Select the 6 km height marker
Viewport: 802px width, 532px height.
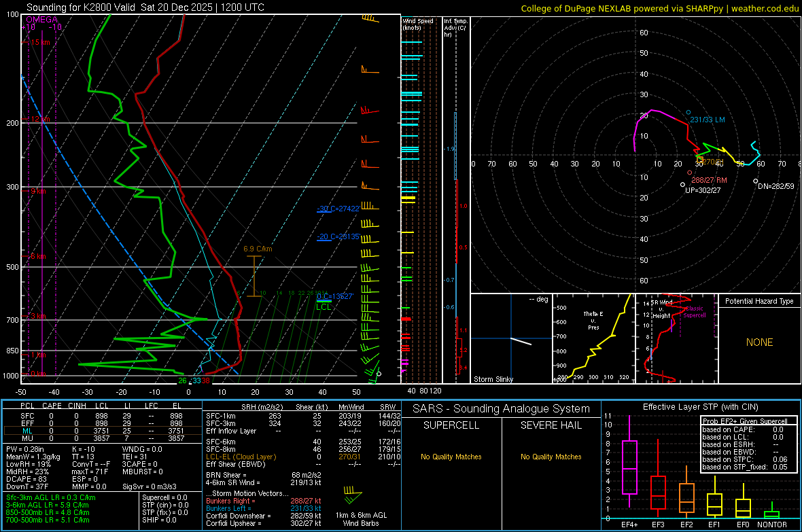click(x=38, y=256)
